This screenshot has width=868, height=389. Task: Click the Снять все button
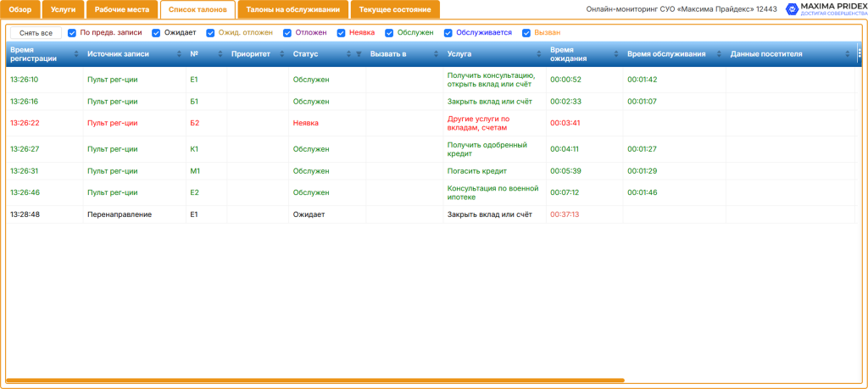point(36,33)
